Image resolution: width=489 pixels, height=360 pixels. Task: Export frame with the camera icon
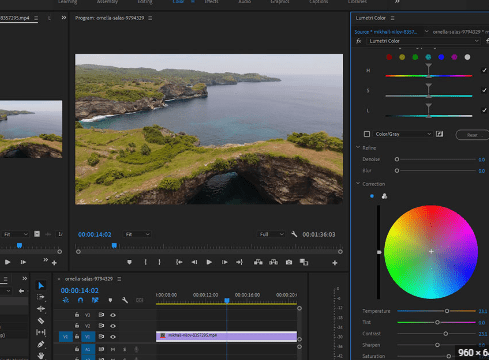[x=289, y=262]
